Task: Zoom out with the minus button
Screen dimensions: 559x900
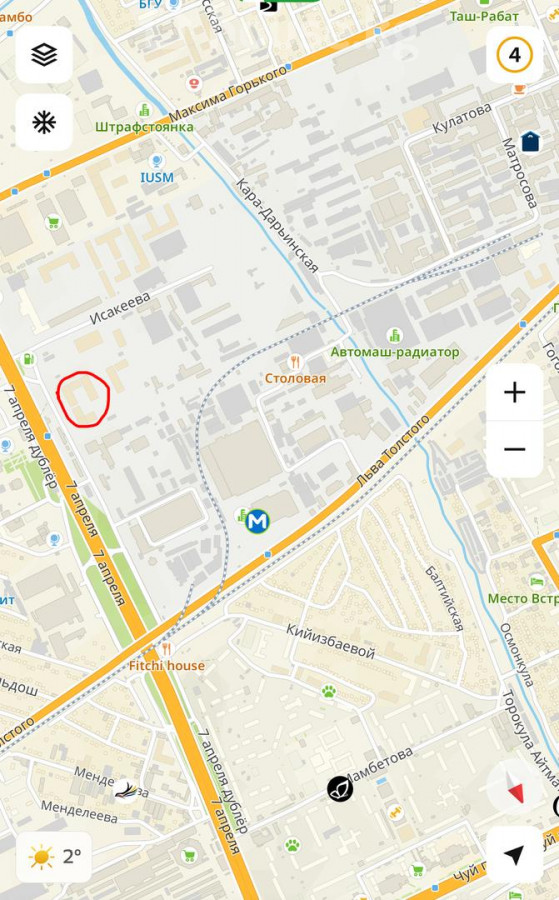Action: (515, 449)
